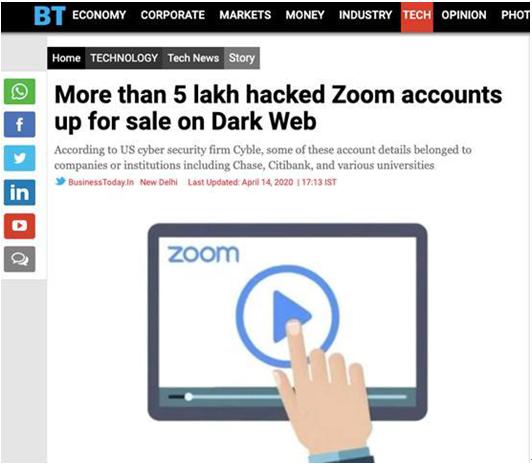Click the Zoom play button illustration
Screen dimensions: 532x468
(x=287, y=316)
